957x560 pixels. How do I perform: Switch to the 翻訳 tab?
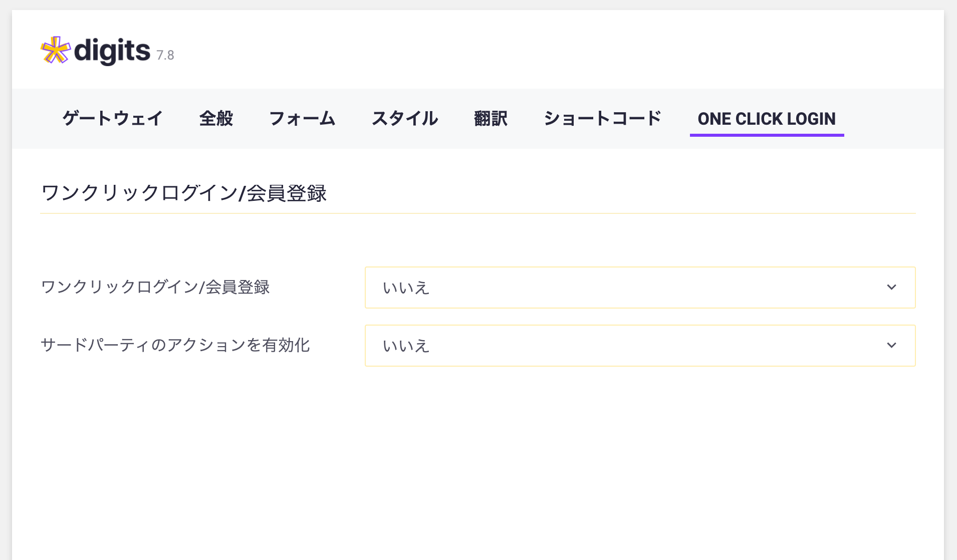(x=491, y=119)
